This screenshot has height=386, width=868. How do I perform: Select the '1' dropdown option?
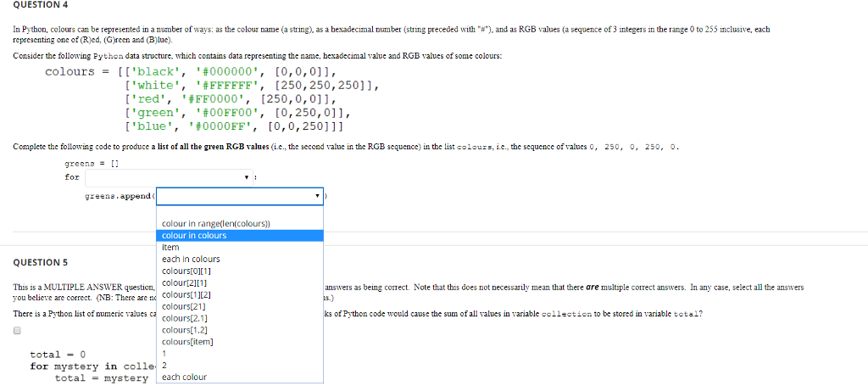pyautogui.click(x=240, y=353)
